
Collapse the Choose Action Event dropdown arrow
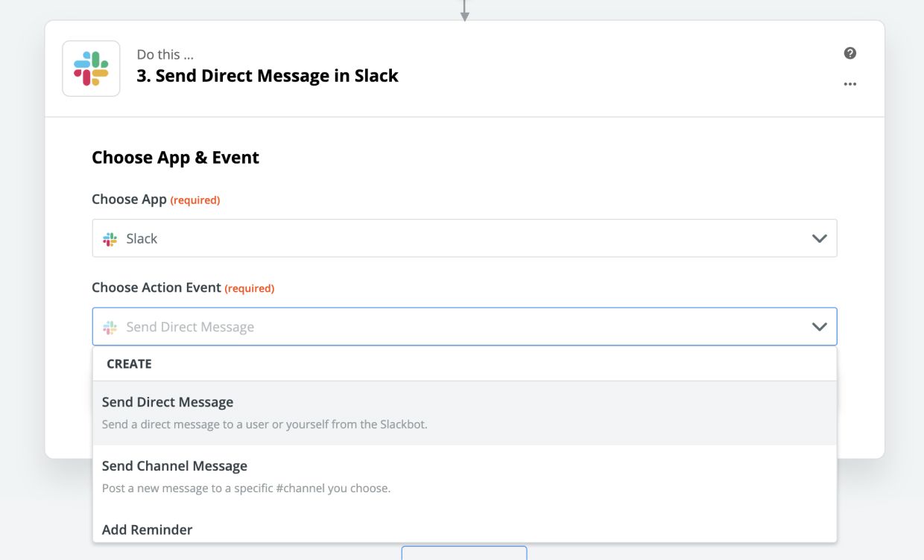coord(819,327)
